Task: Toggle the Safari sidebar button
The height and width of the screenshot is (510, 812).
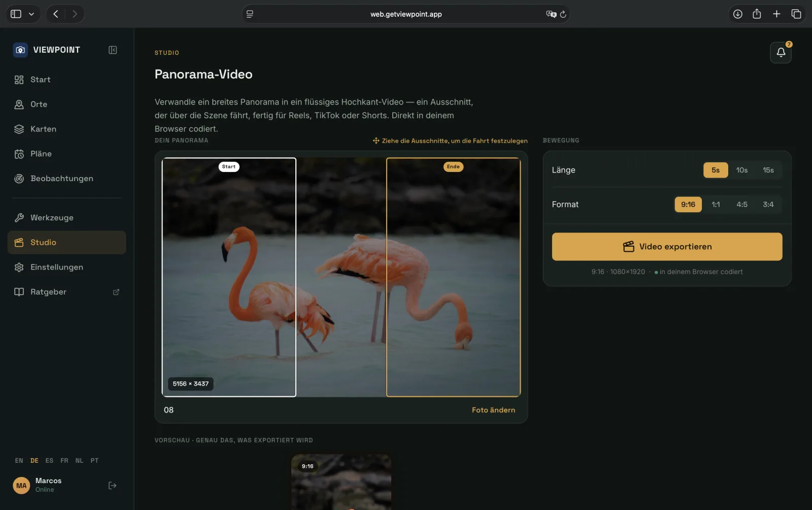Action: pos(16,14)
